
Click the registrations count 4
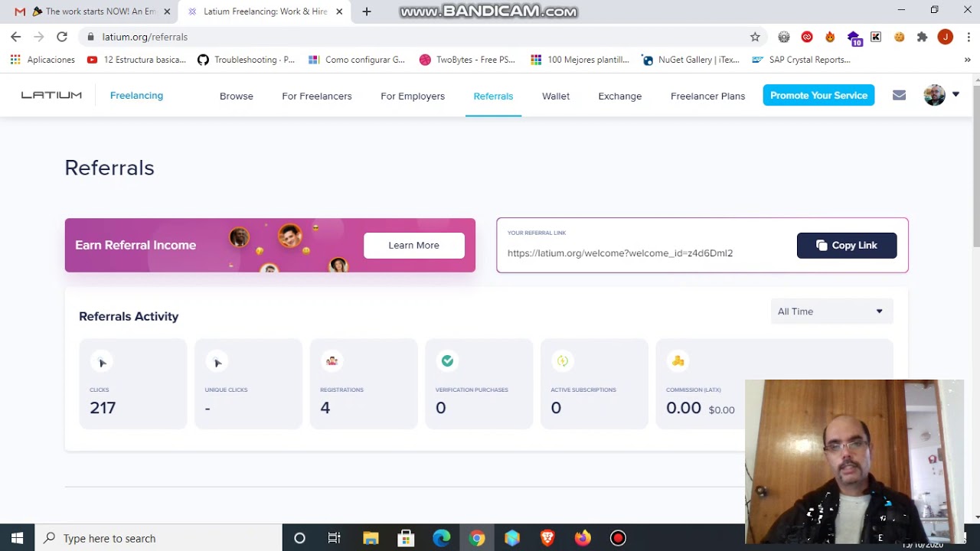coord(325,408)
